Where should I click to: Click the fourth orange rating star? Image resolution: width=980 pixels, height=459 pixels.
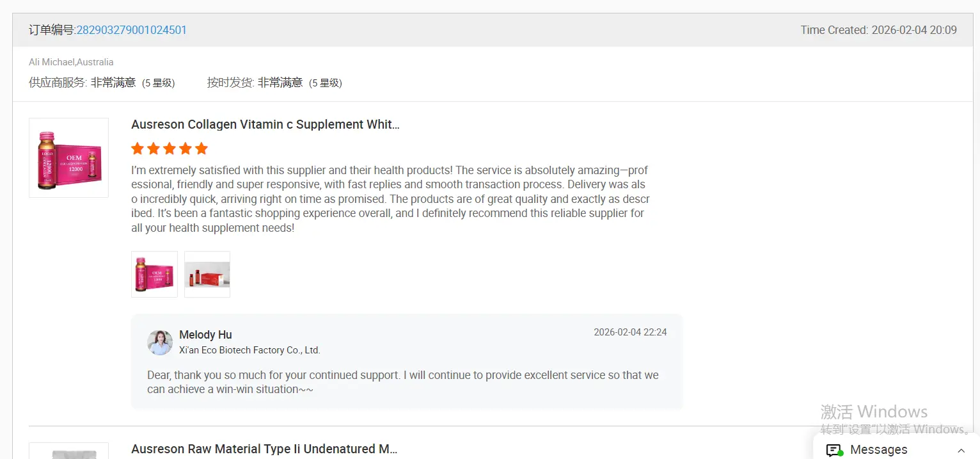(x=186, y=149)
